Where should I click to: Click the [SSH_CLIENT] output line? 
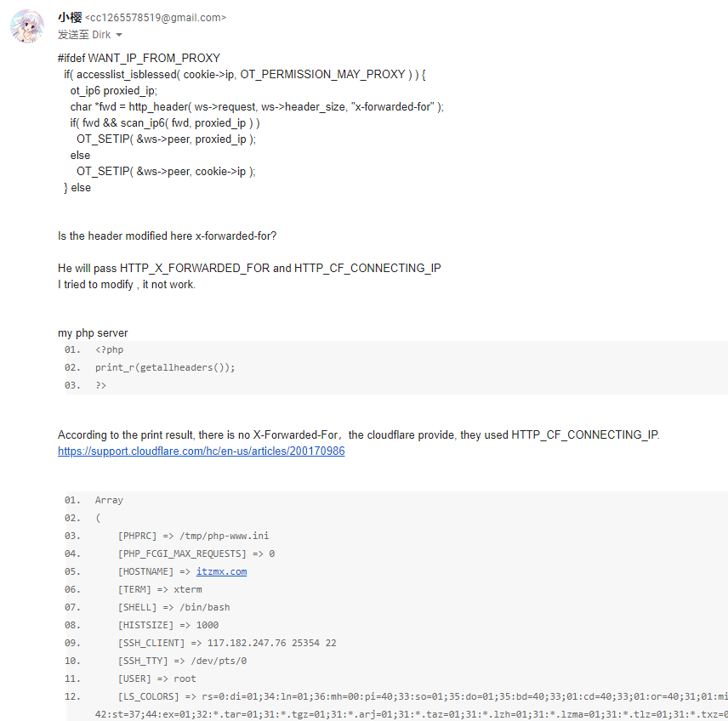(227, 643)
